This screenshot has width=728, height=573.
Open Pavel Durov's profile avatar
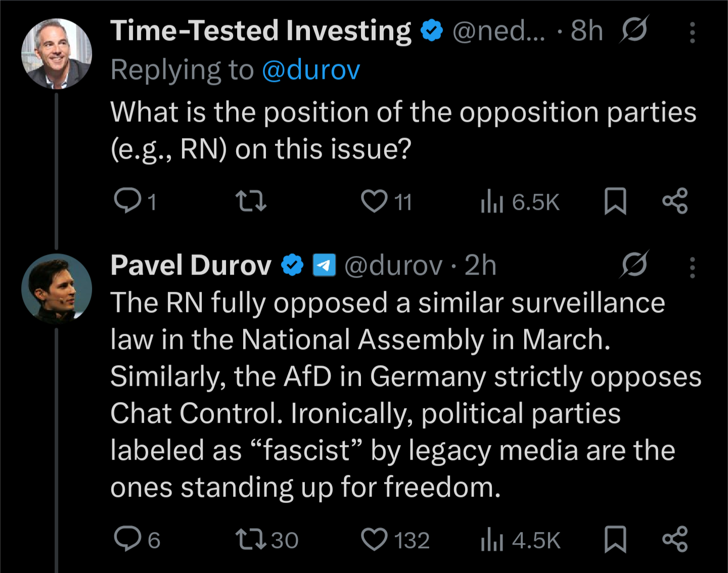57,288
